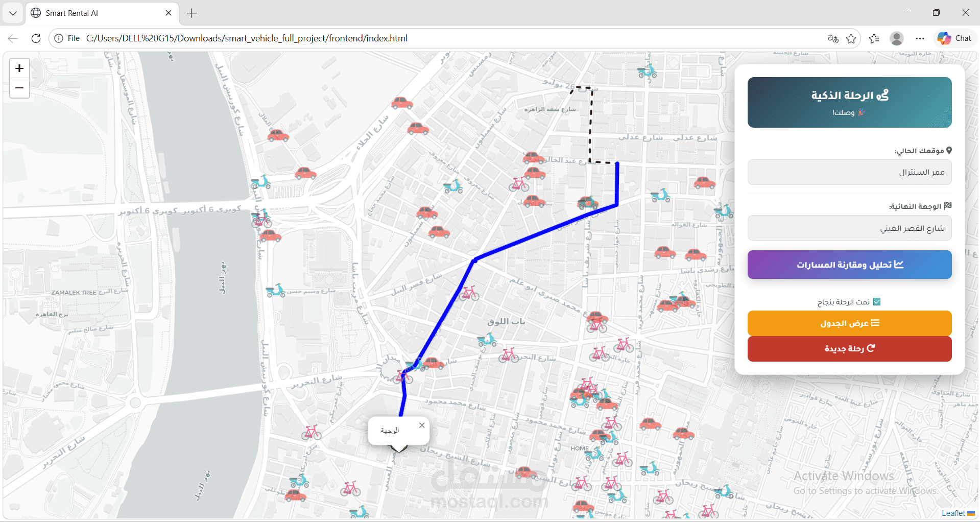This screenshot has height=522, width=980.
Task: Select the scooter marker near 26 يوليو street
Action: click(647, 70)
